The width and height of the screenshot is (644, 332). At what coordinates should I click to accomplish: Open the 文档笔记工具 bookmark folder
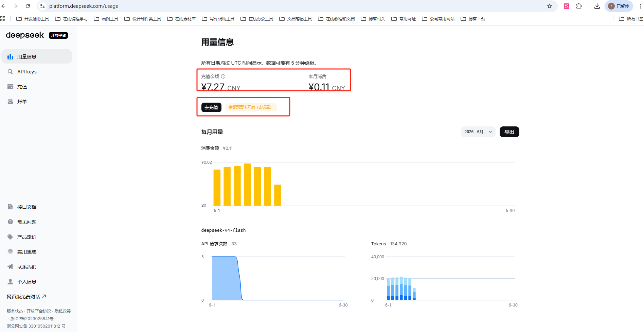[296, 19]
